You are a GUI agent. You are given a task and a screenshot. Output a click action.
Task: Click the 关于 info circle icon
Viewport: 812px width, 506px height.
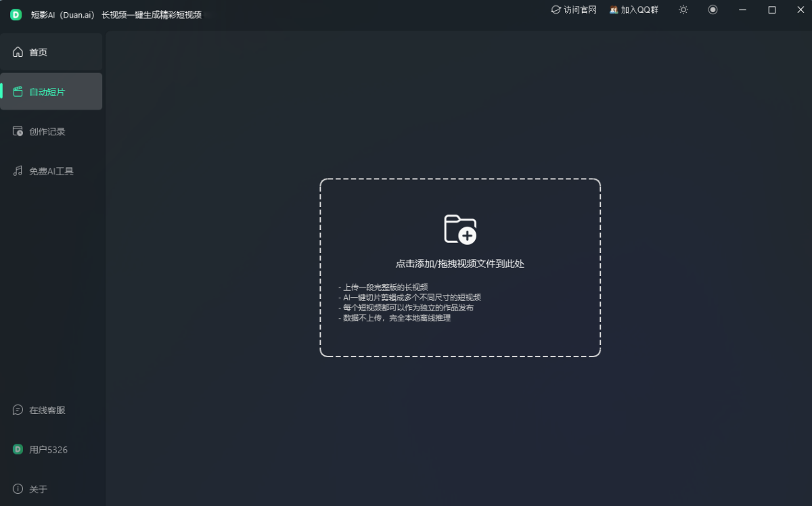pos(18,489)
